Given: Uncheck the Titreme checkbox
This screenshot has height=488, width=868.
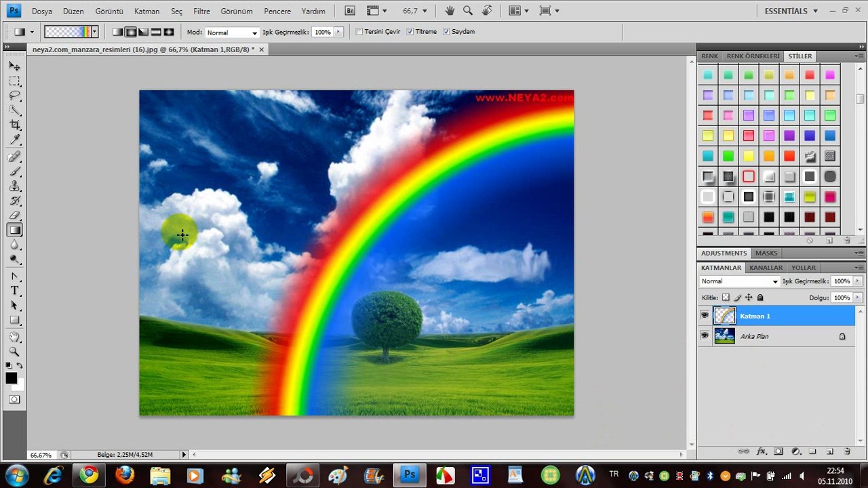Looking at the screenshot, I should point(410,32).
